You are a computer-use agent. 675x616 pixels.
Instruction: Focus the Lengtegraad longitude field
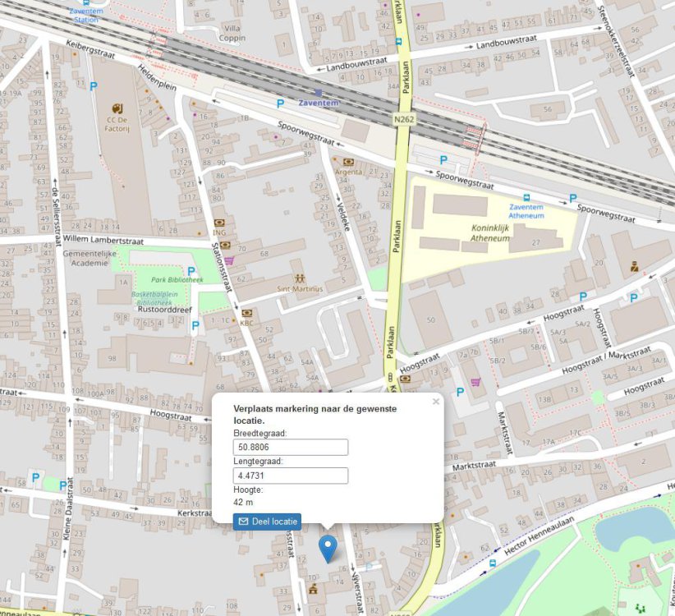291,476
